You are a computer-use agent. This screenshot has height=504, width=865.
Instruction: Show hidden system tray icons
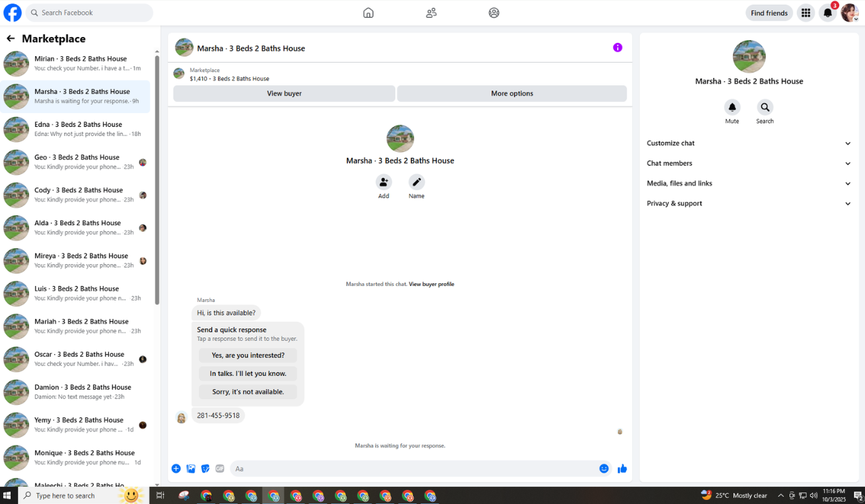point(781,495)
